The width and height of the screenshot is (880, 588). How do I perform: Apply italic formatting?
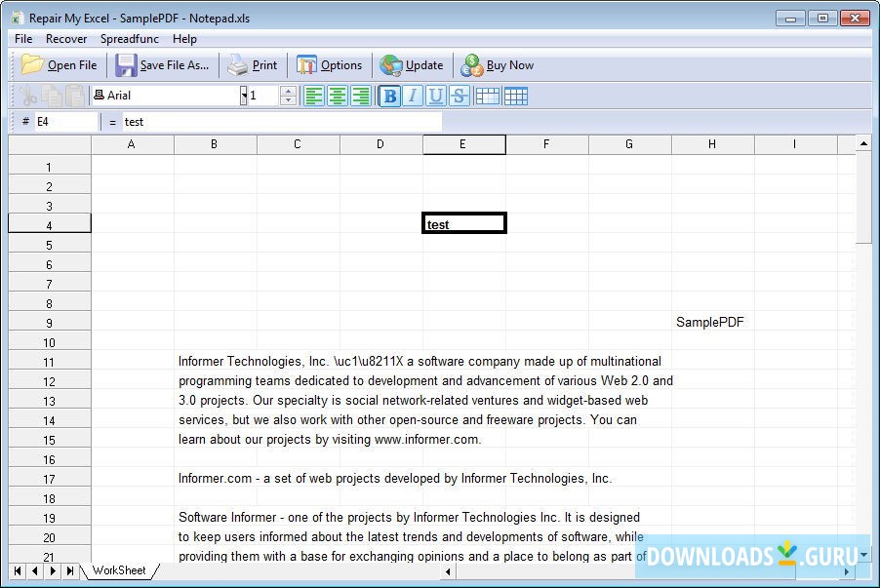coord(413,95)
